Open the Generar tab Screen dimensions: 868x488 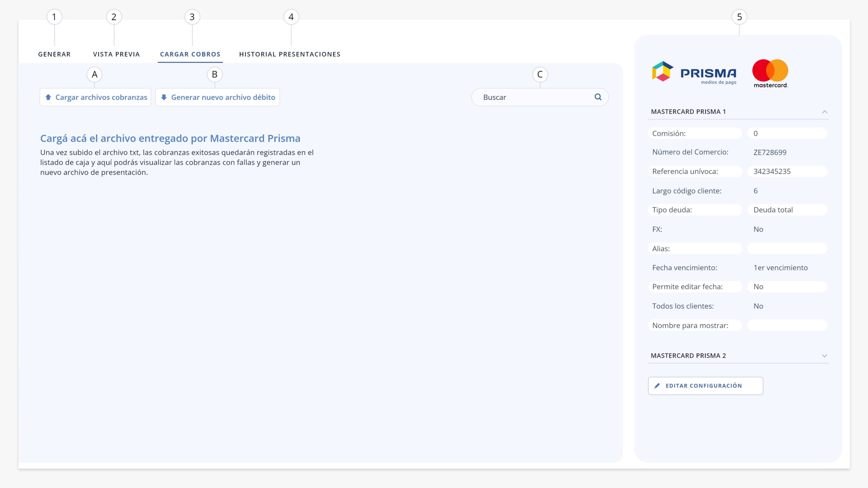tap(54, 54)
